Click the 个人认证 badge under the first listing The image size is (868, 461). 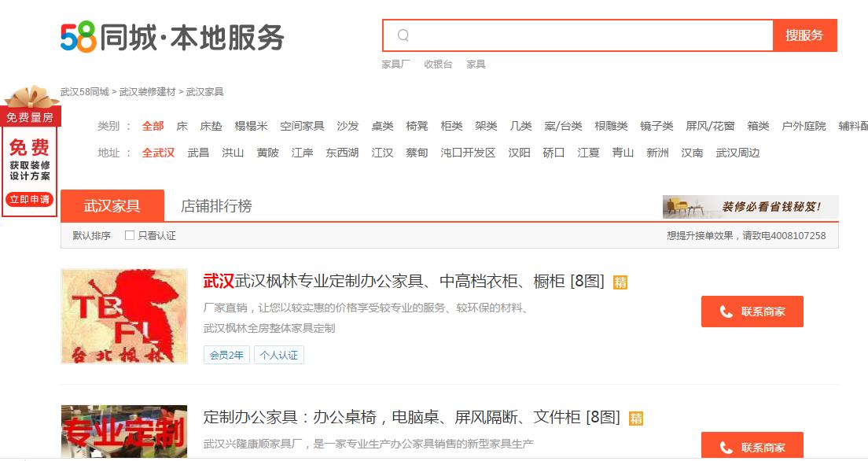[x=279, y=356]
